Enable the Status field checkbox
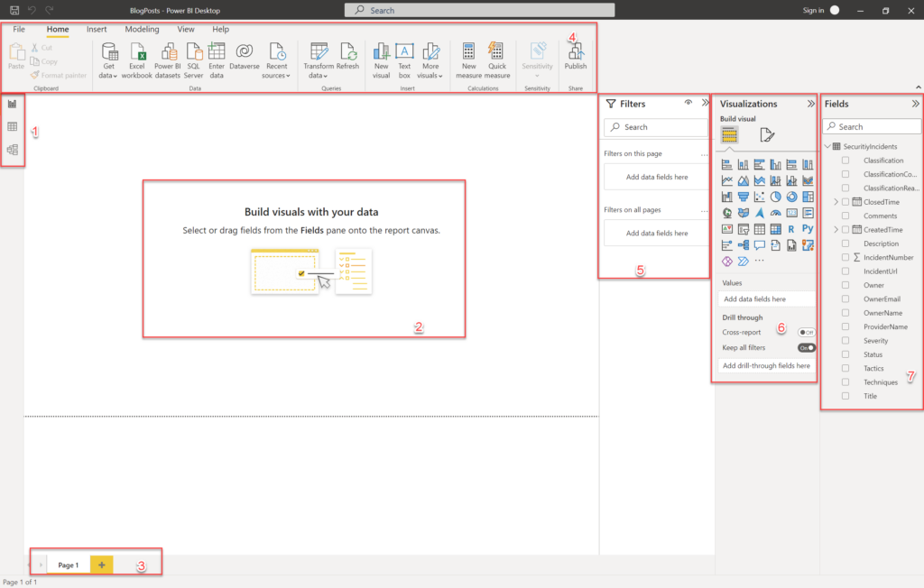This screenshot has height=588, width=924. click(845, 354)
